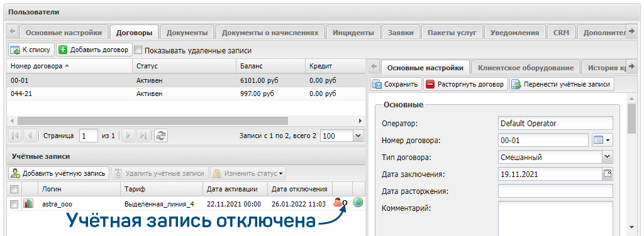Click the Дата активации column header
This screenshot has height=236, width=644.
click(x=235, y=189)
